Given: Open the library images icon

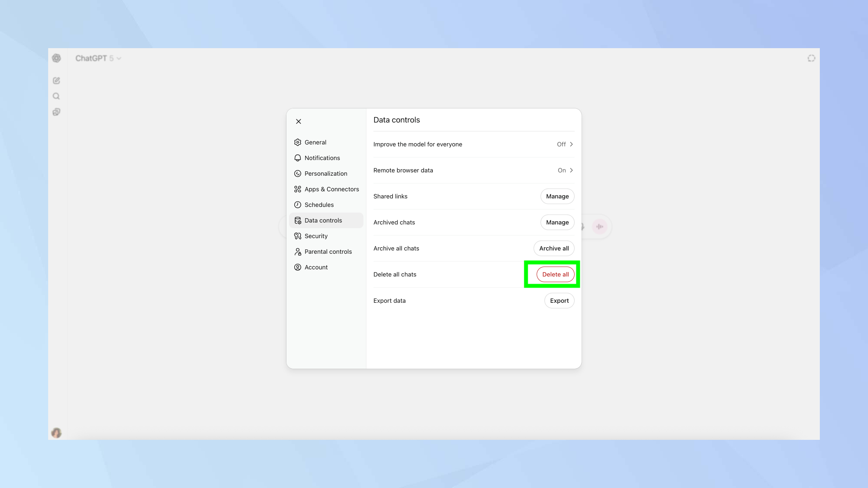Looking at the screenshot, I should (x=56, y=112).
